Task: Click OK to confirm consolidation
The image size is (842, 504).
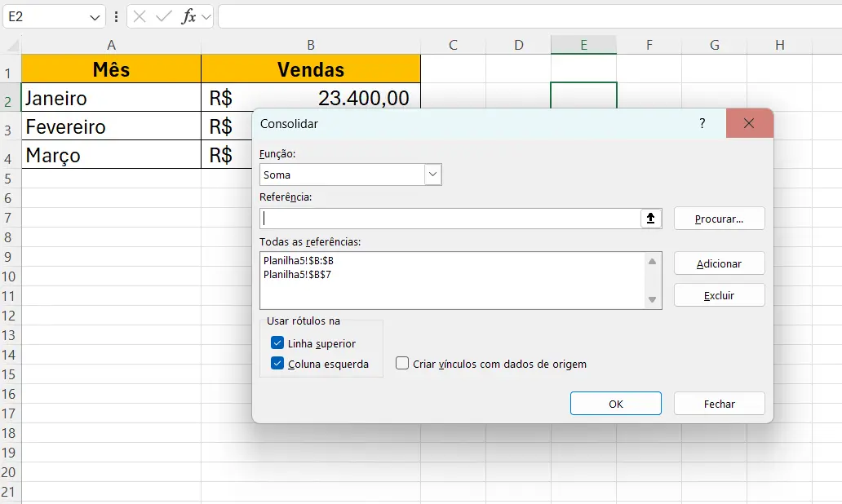Action: coord(615,403)
